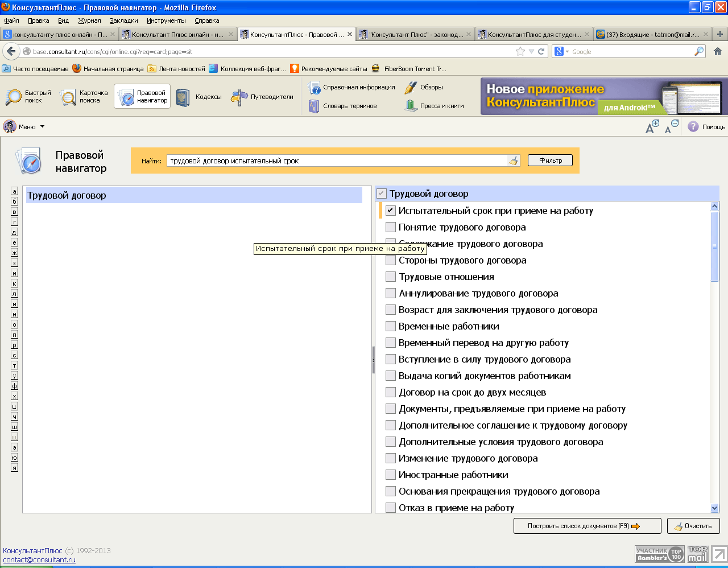Switch to Входящие tatmon@mail.ru tab

click(x=652, y=34)
